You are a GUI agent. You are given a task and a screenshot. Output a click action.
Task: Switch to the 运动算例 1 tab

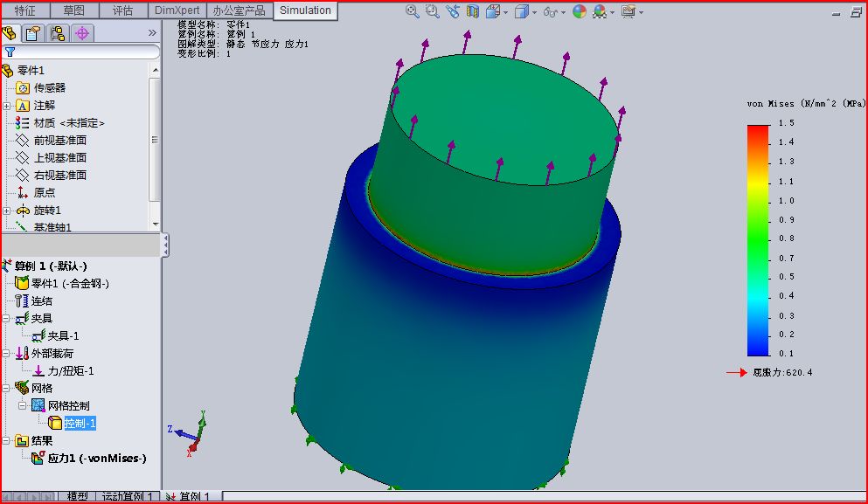coord(128,496)
